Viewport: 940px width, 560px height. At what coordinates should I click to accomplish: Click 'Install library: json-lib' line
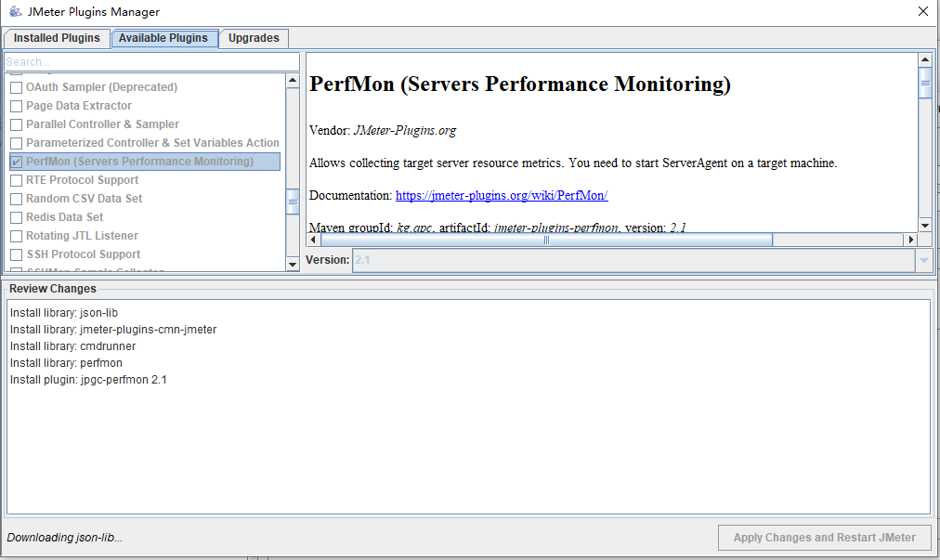coord(64,313)
